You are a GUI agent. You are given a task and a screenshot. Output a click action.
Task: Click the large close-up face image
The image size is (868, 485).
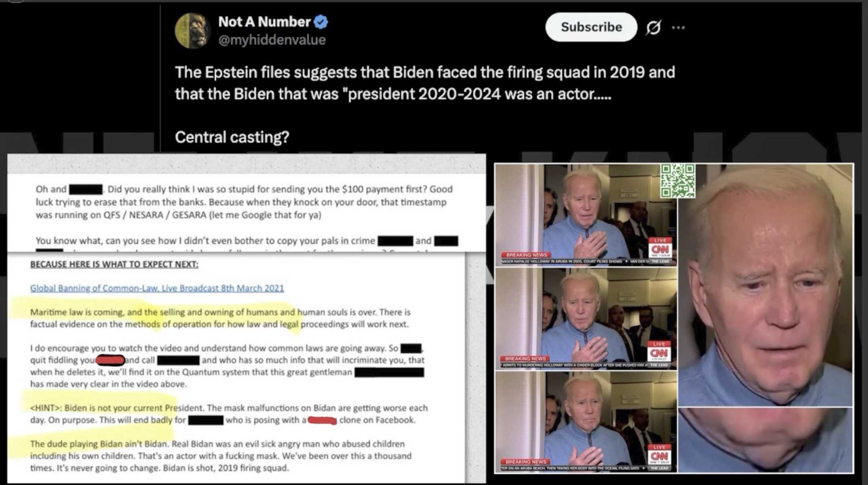point(765,285)
